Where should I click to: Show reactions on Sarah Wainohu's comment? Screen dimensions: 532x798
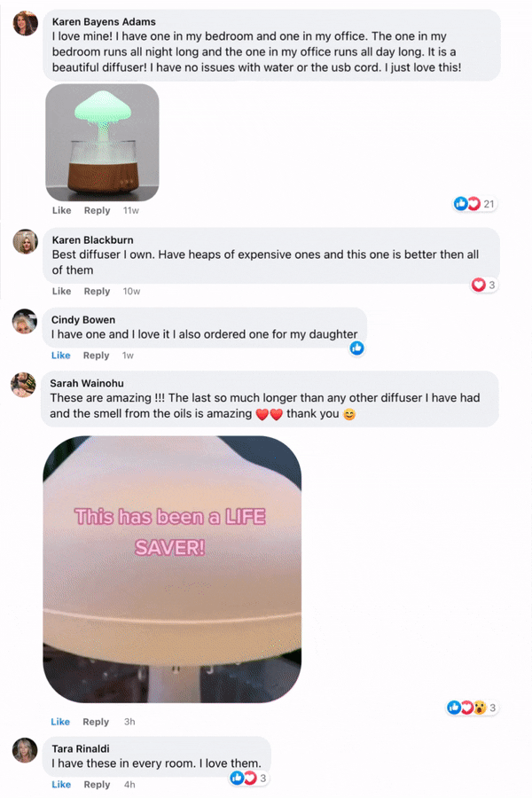472,708
